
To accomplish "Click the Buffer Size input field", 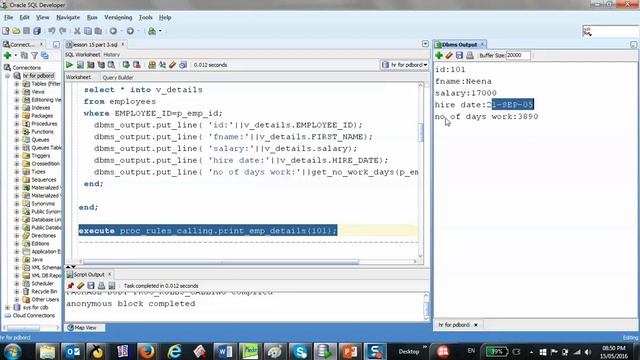I will [x=518, y=55].
